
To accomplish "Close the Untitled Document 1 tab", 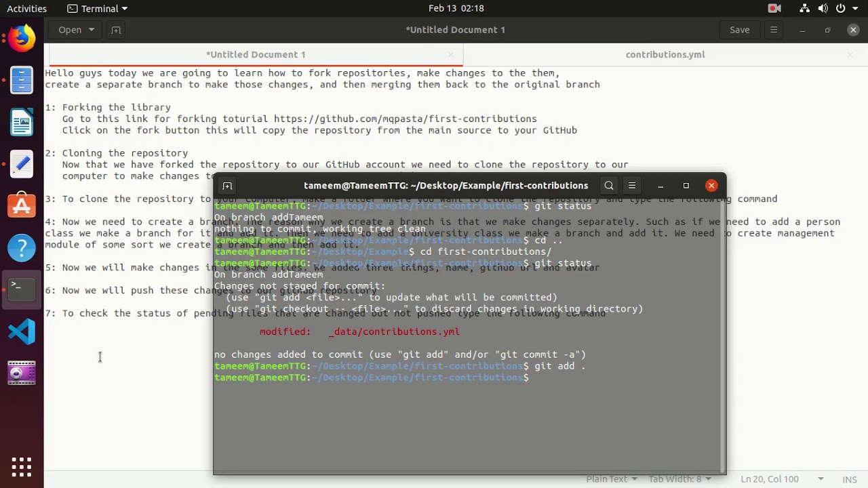I will tap(450, 55).
